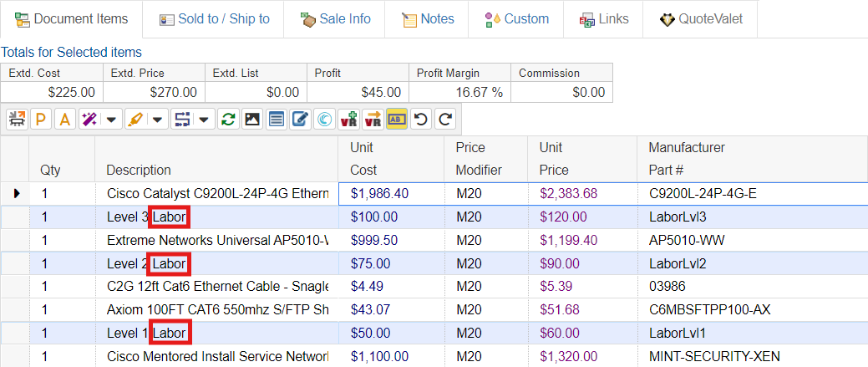Image resolution: width=868 pixels, height=367 pixels.
Task: Toggle the highlighted yellow AB button
Action: point(397,120)
